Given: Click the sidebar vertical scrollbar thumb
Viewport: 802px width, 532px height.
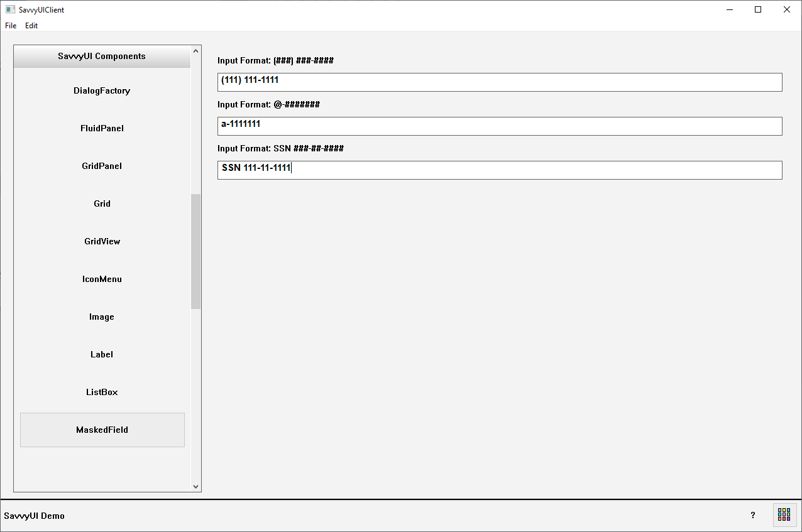Looking at the screenshot, I should pos(195,251).
